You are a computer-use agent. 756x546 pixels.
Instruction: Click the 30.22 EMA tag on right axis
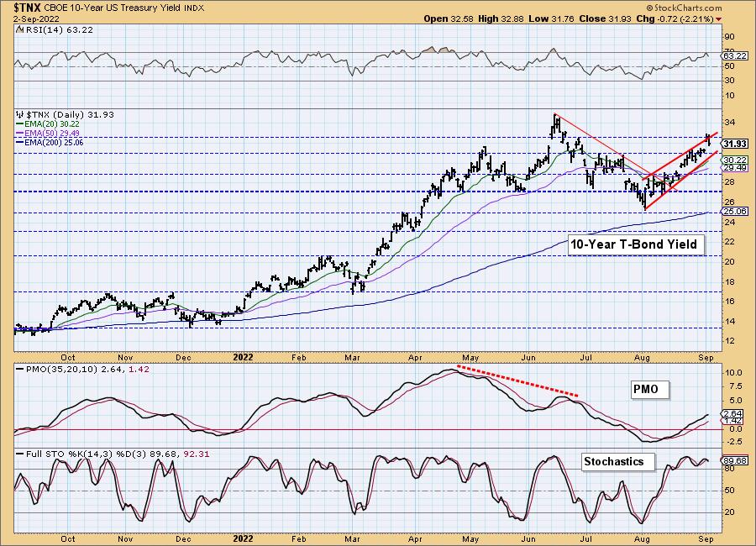(735, 160)
